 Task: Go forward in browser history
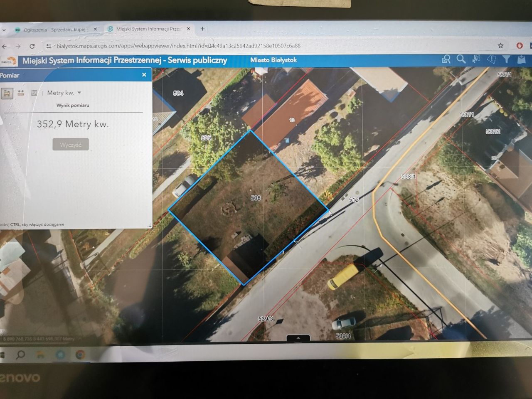pos(18,46)
